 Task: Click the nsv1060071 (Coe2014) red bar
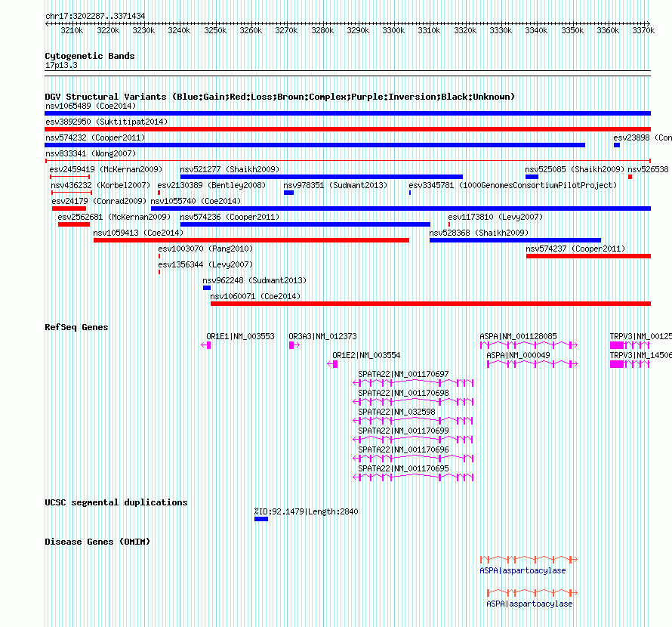tap(430, 304)
